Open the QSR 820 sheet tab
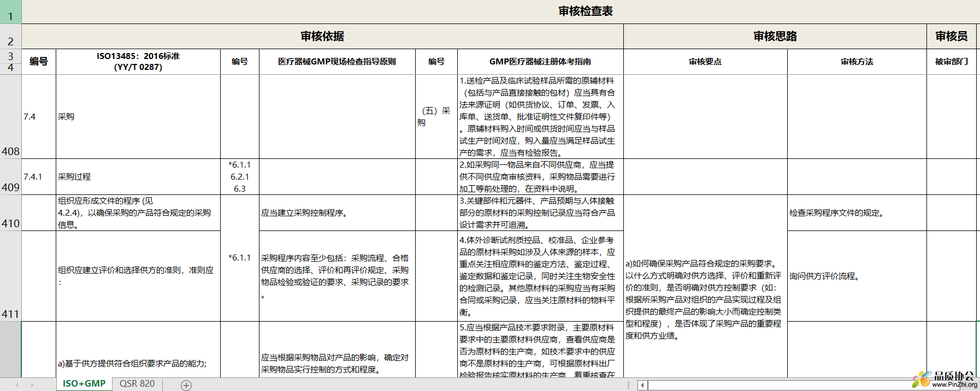The image size is (980, 391). 137,384
